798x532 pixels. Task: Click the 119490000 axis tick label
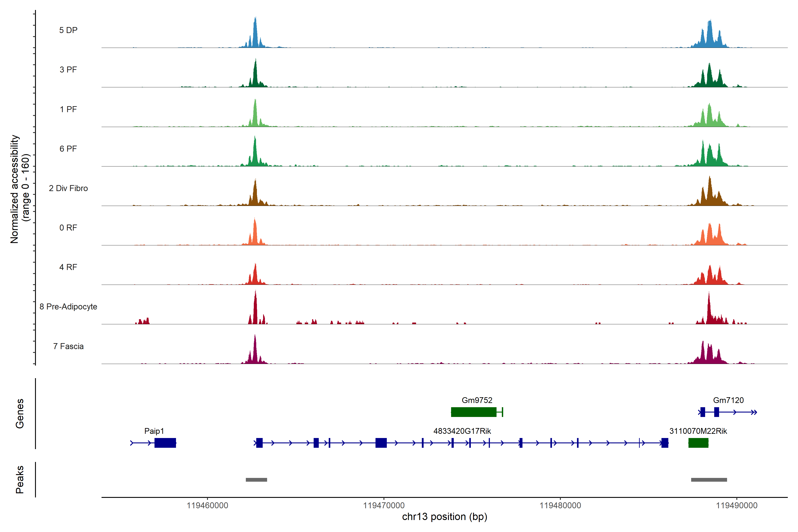tap(737, 506)
